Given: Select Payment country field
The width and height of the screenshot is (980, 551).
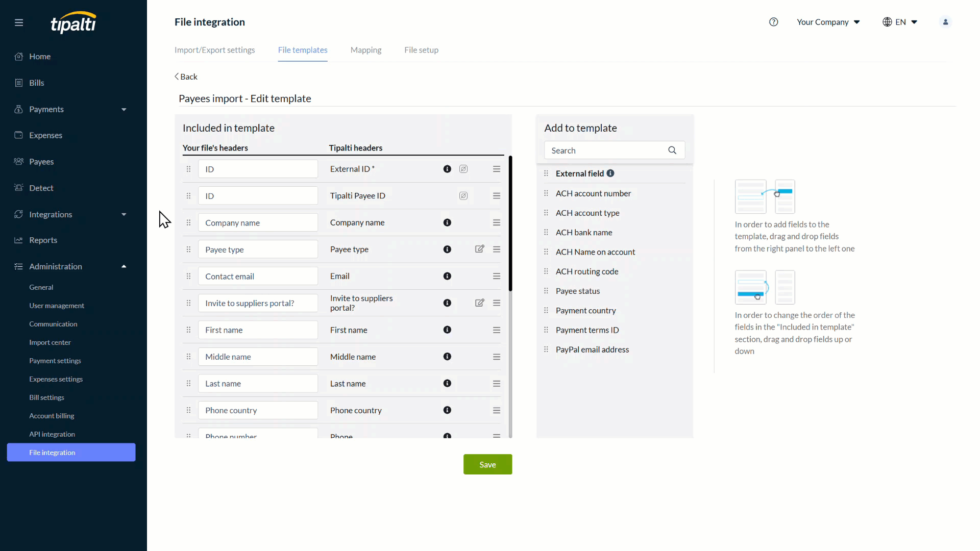Looking at the screenshot, I should pos(585,311).
